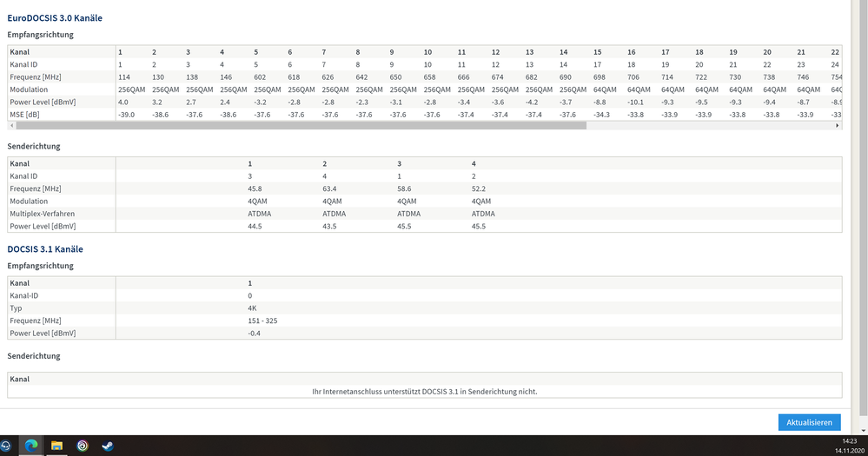868x456 pixels.
Task: Select the upstream power level 44.5
Action: point(255,227)
